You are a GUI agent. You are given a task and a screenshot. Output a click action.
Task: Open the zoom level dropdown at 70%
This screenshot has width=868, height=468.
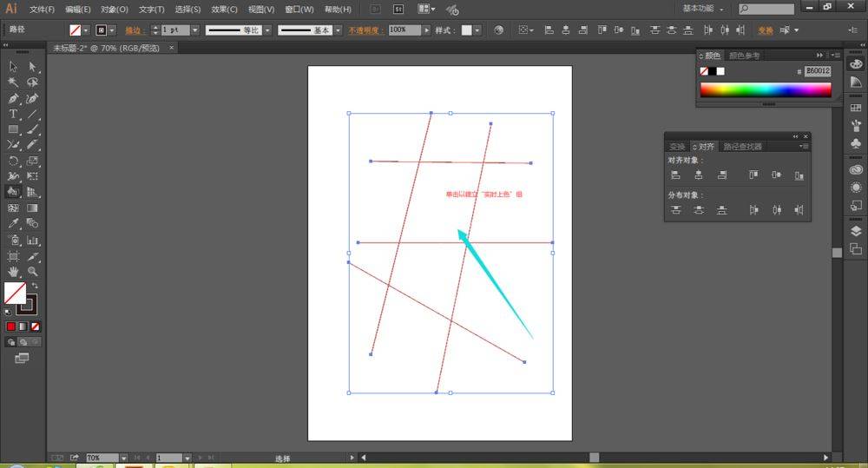click(124, 458)
